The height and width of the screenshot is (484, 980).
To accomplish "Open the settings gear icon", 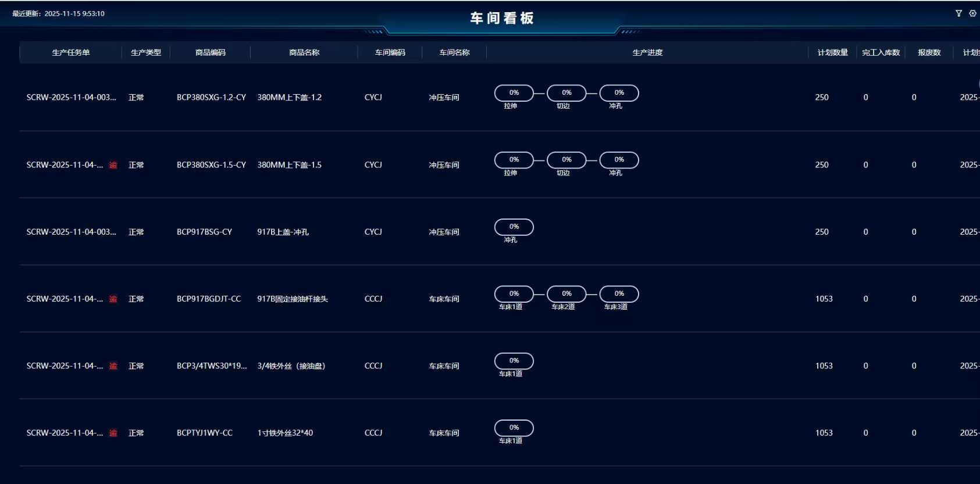I will click(972, 13).
